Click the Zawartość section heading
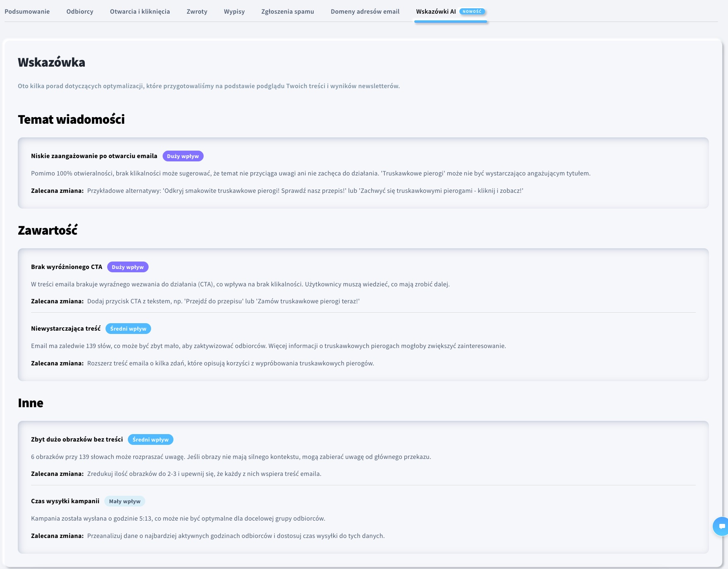The height and width of the screenshot is (569, 728). (48, 230)
